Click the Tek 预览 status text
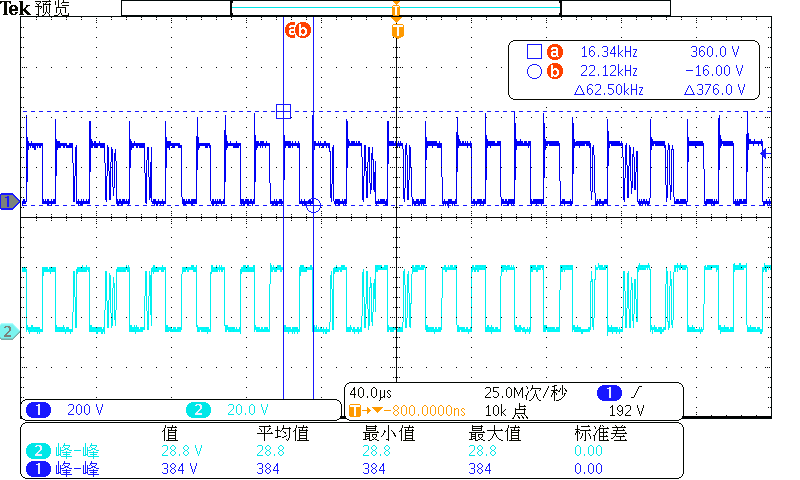Viewport: 800px width, 480px height. tap(35, 8)
